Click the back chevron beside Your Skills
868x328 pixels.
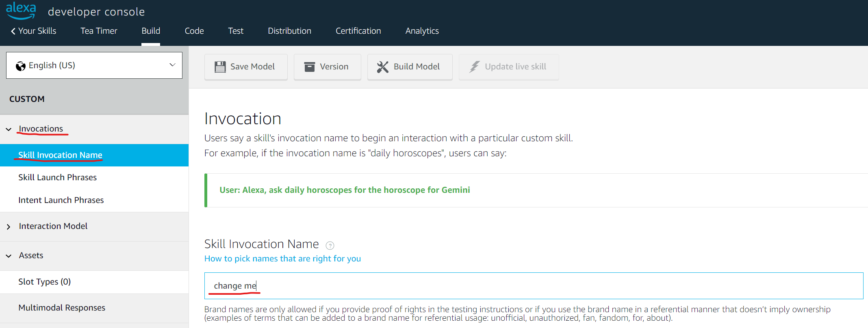[x=13, y=31]
